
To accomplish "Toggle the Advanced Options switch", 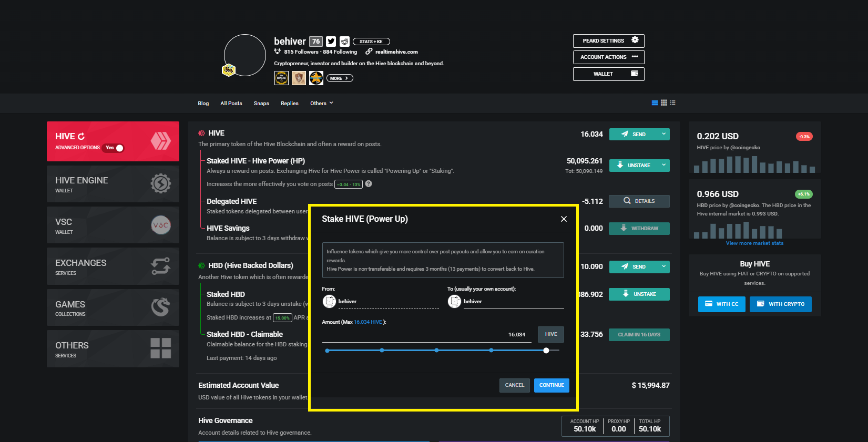I will pos(114,148).
